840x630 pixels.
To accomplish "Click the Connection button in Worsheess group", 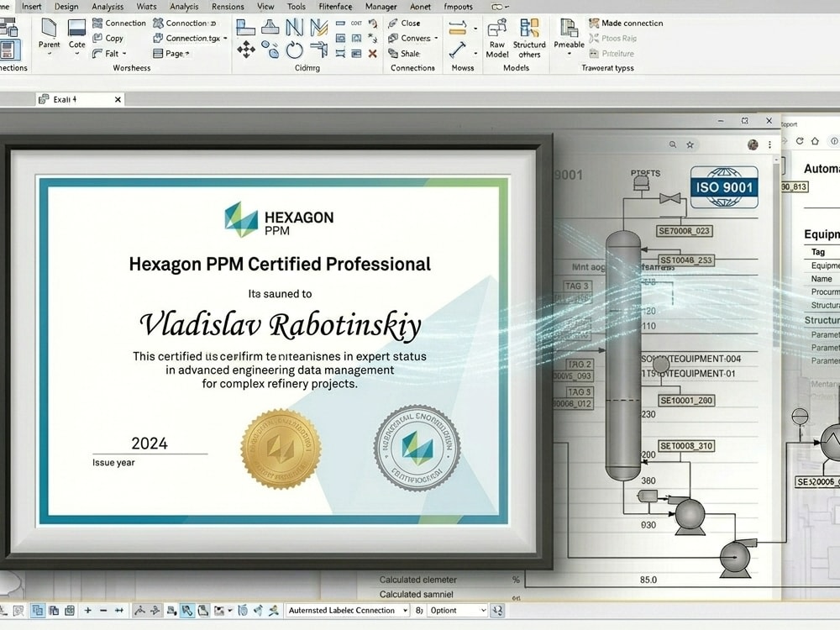I will (119, 23).
